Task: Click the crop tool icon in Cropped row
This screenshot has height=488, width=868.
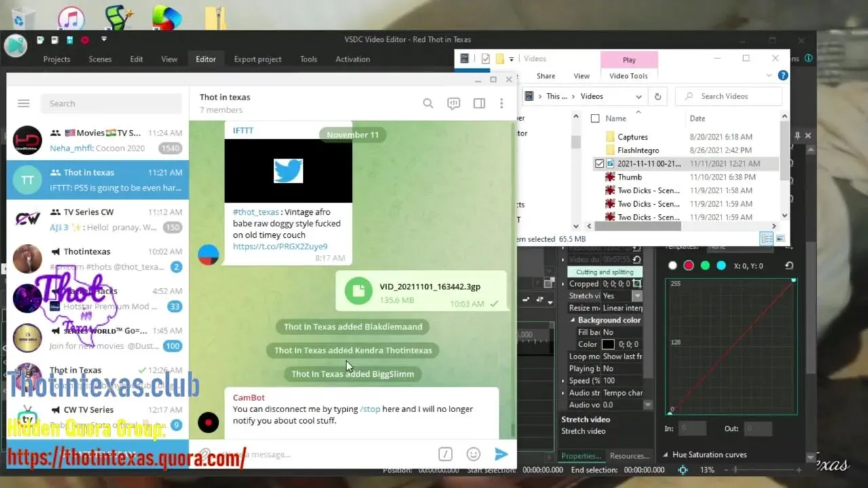Action: coord(638,284)
